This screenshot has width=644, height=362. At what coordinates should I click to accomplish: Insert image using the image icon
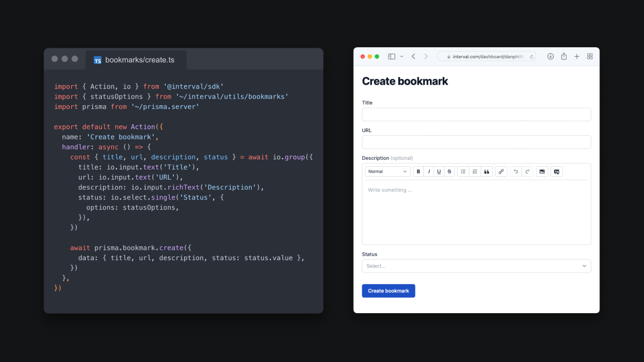coord(542,172)
